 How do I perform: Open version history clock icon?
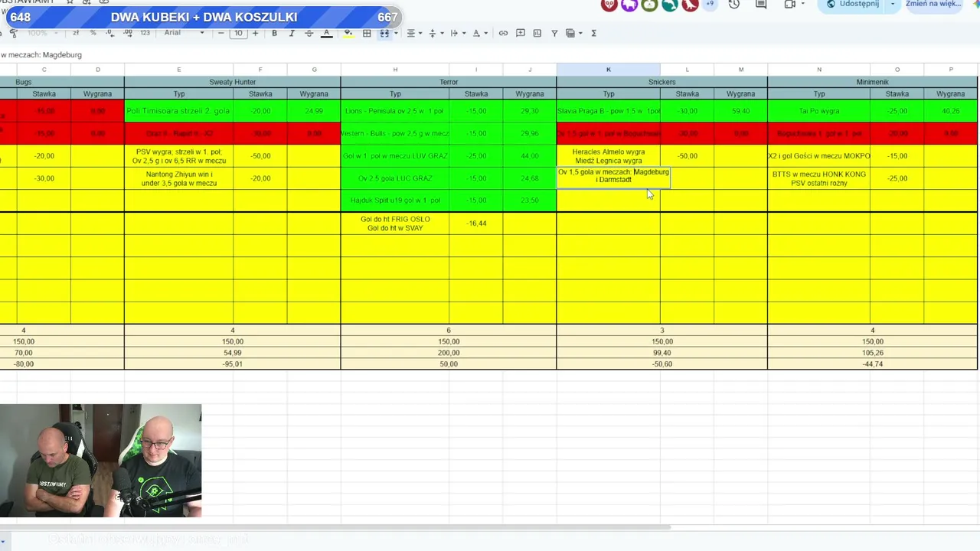(734, 5)
